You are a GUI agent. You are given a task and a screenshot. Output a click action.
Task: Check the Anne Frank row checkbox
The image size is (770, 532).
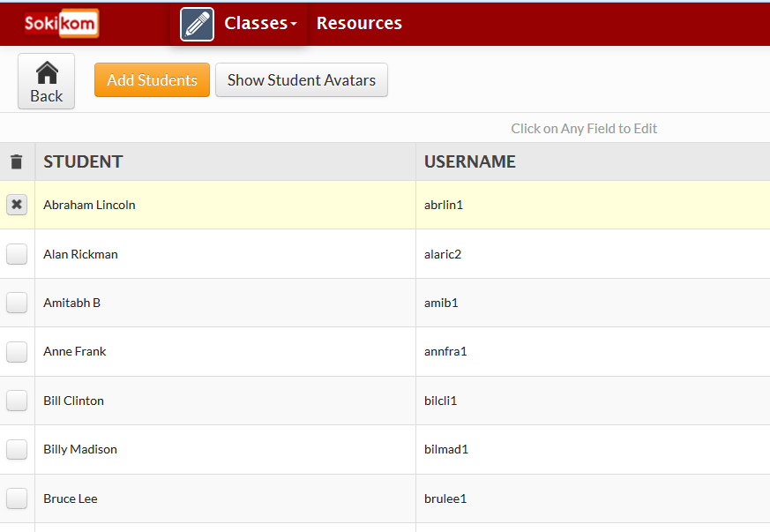point(17,352)
